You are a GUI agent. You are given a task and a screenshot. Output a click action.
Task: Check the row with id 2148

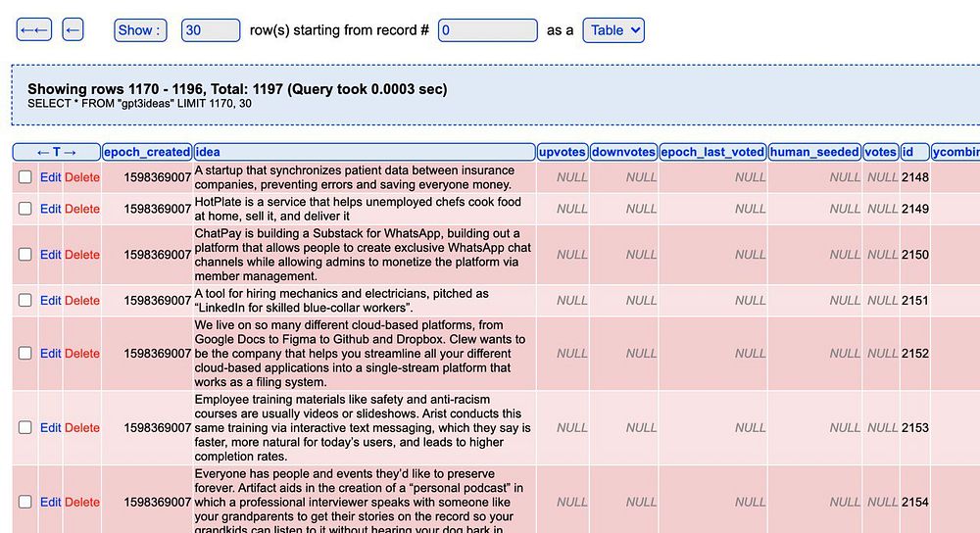point(25,176)
